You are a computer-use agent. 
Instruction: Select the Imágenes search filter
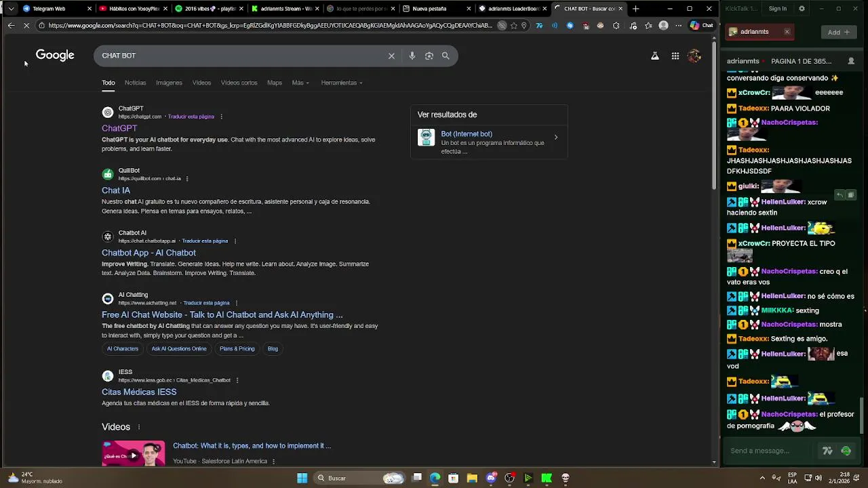point(169,83)
